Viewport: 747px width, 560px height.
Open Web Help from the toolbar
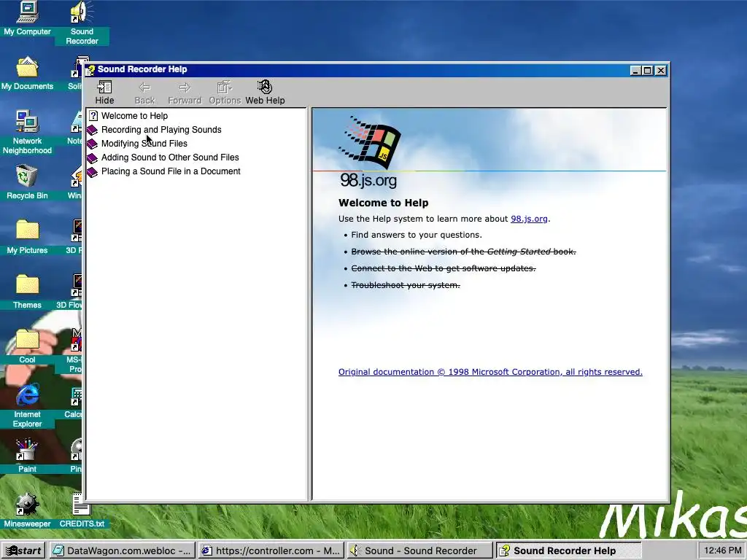click(265, 93)
